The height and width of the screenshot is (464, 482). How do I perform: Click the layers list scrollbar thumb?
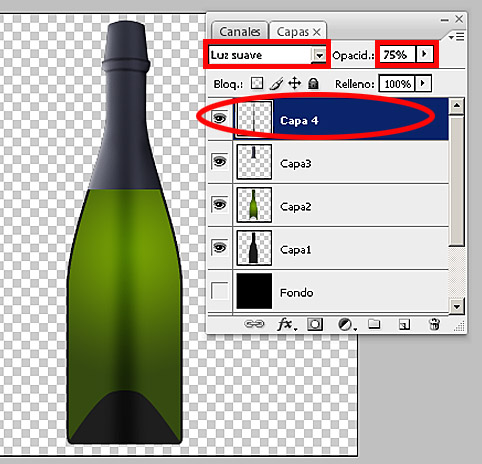click(x=457, y=180)
